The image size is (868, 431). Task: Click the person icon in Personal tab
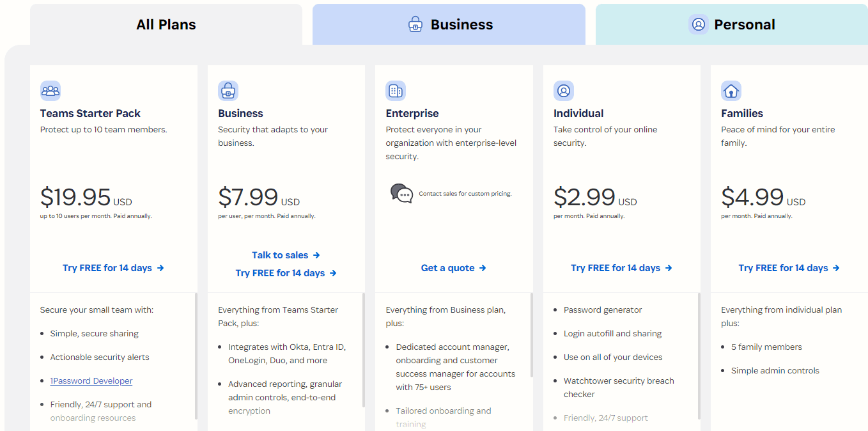tap(699, 24)
